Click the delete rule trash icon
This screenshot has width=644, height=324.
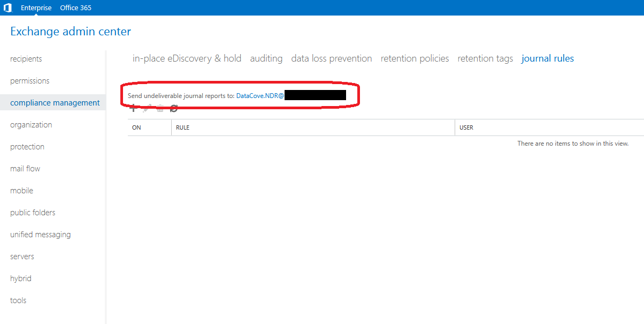tap(159, 109)
